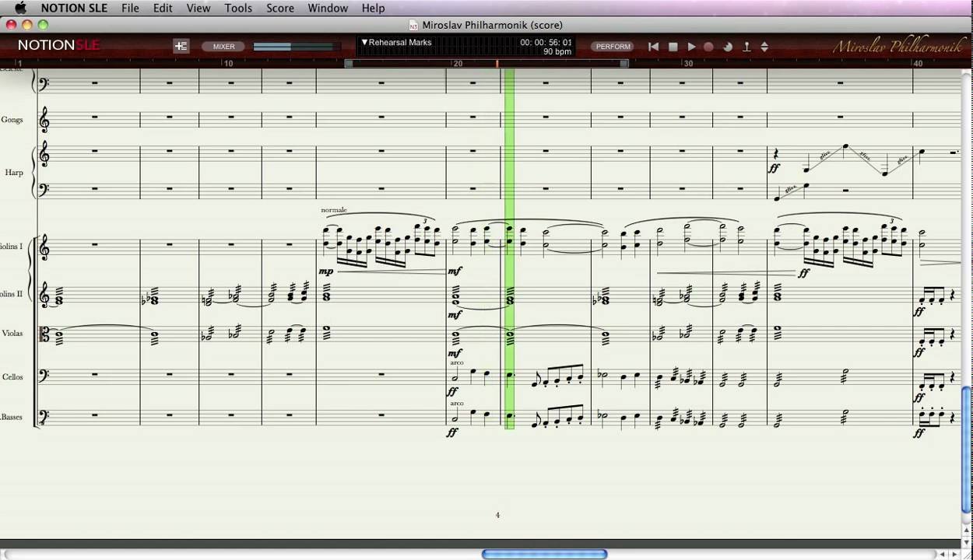The image size is (973, 560).
Task: Click the NTempo icon after record
Action: (728, 47)
